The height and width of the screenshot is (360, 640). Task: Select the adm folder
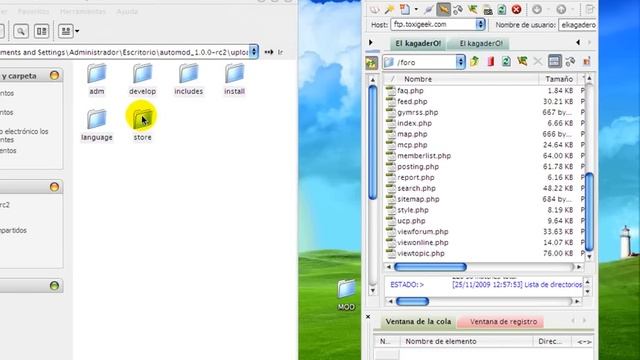click(x=97, y=80)
